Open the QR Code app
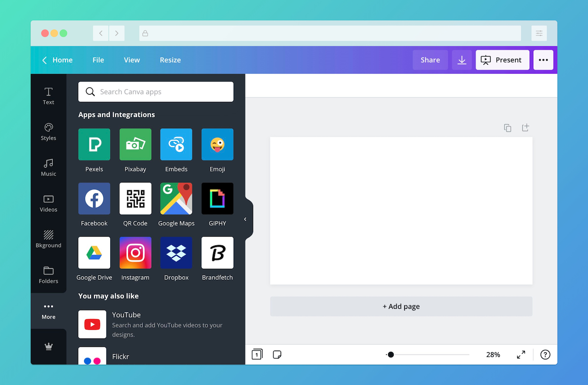The image size is (588, 385). coord(135,198)
